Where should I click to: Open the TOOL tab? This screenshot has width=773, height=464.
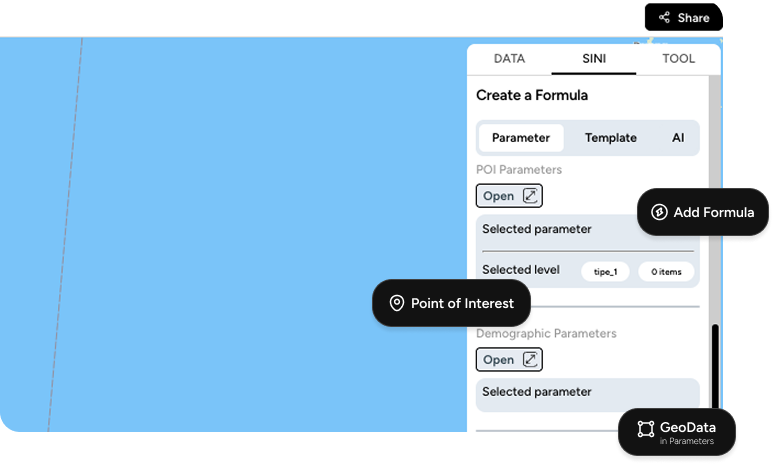[x=678, y=59]
